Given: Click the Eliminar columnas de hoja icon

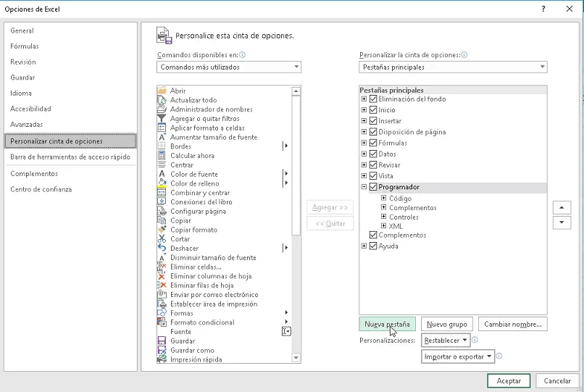Looking at the screenshot, I should pyautogui.click(x=162, y=276).
